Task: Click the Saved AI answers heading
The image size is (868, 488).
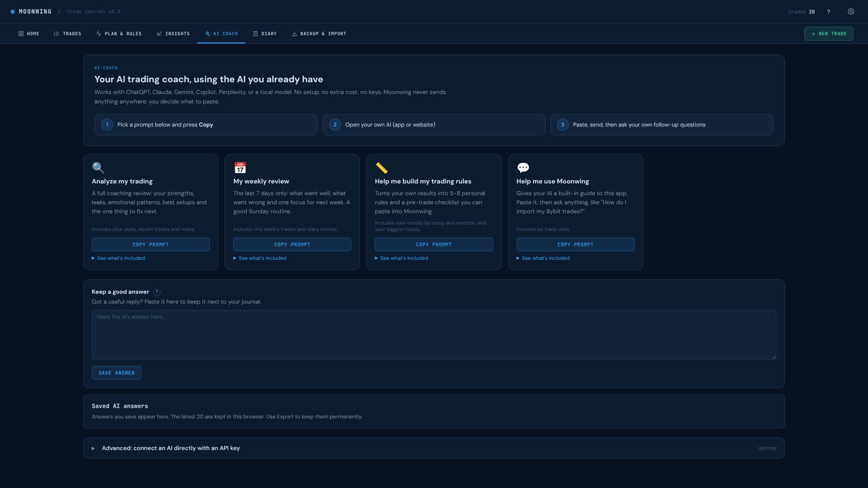Action: pos(120,406)
